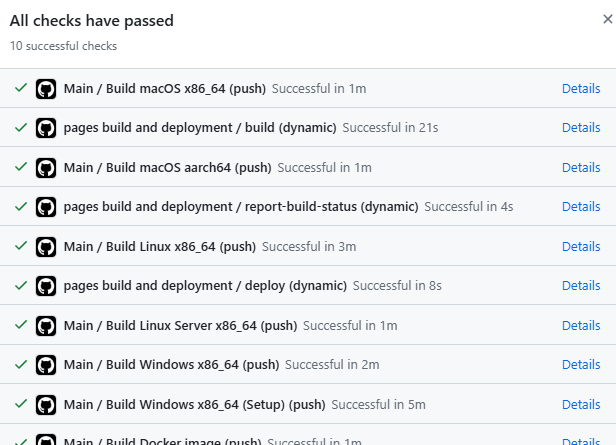616x445 pixels.
Task: Open Details for Main / Build macOS x86_64
Action: (580, 88)
